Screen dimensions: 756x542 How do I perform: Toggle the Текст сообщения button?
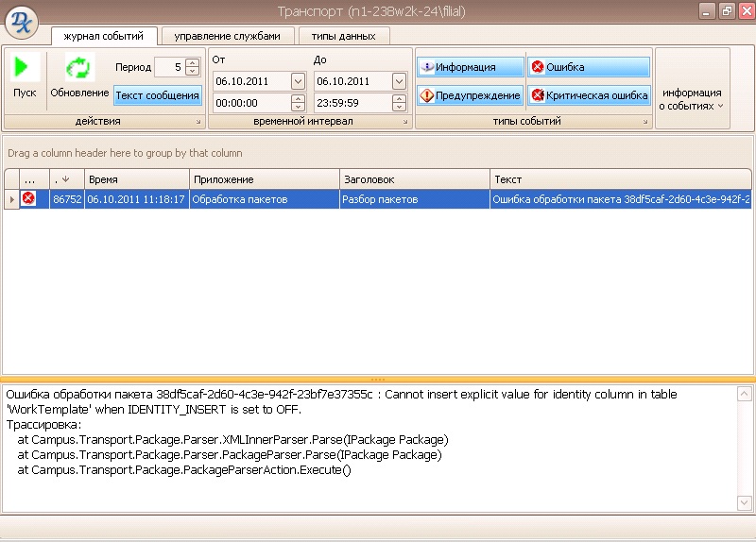click(x=157, y=95)
